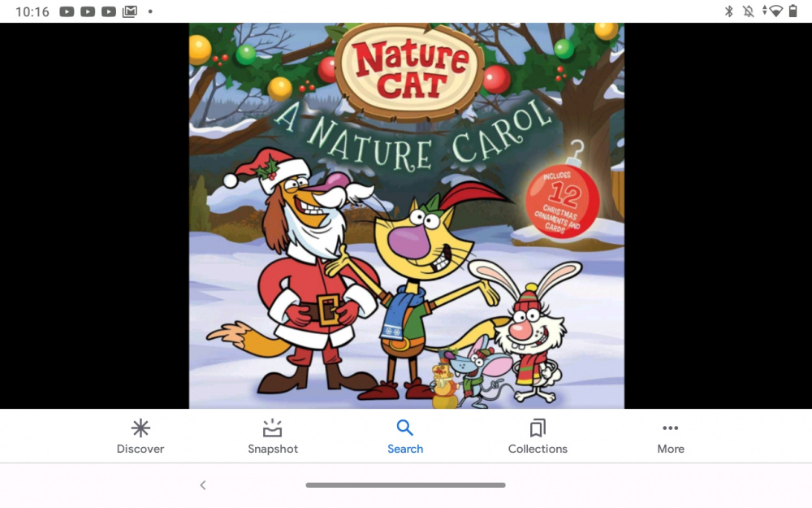Tap the battery status icon
This screenshot has width=812, height=508.
click(793, 11)
